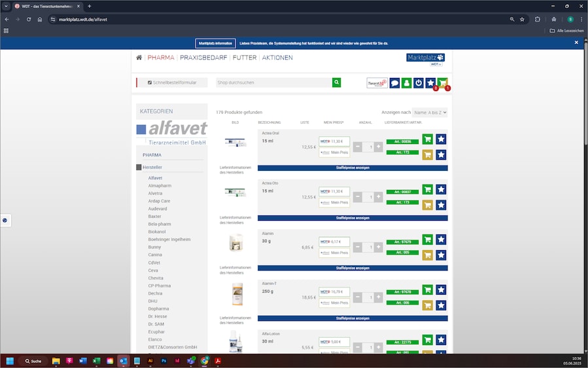Open the Tierarzt24 logo link
Screen dimensions: 588x368
377,83
